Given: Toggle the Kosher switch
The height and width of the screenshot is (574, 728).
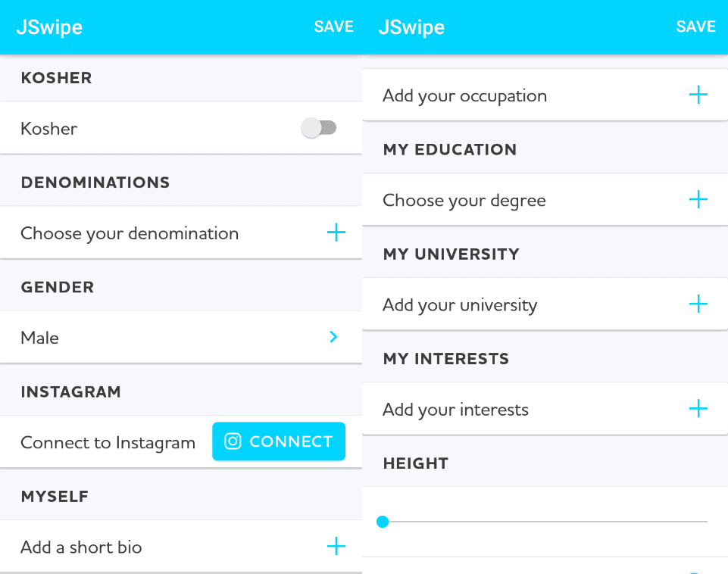Looking at the screenshot, I should tap(318, 128).
